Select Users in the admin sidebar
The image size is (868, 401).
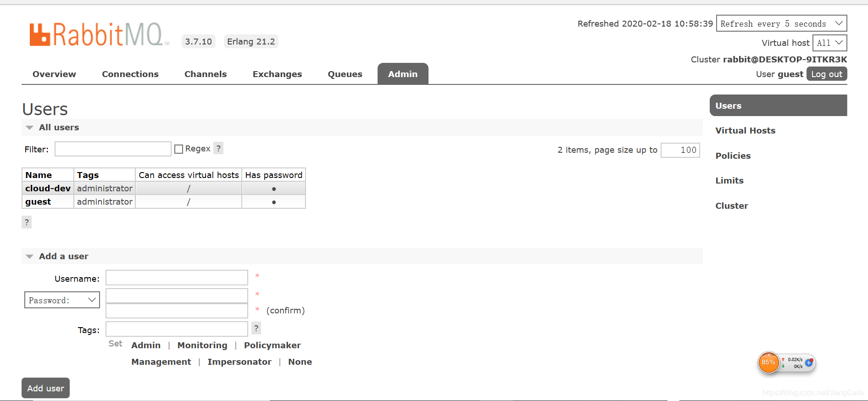coord(778,106)
